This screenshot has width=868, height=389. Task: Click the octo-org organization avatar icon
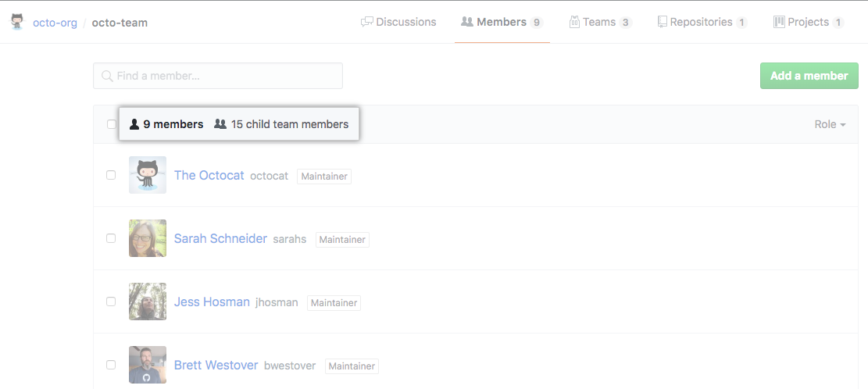(17, 22)
